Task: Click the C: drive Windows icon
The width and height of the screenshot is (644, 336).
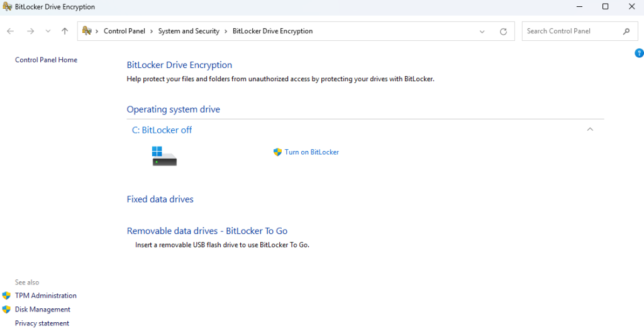Action: (164, 156)
